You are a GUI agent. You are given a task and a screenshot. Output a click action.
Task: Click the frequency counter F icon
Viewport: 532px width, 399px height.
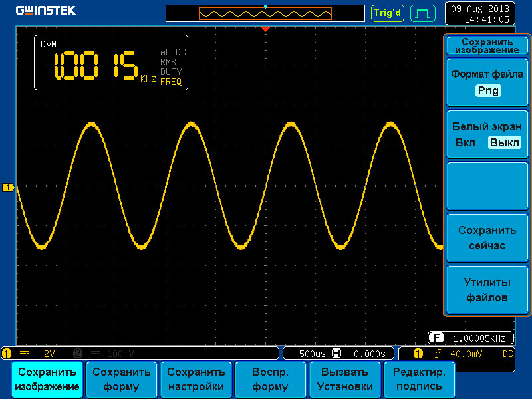[x=436, y=337]
